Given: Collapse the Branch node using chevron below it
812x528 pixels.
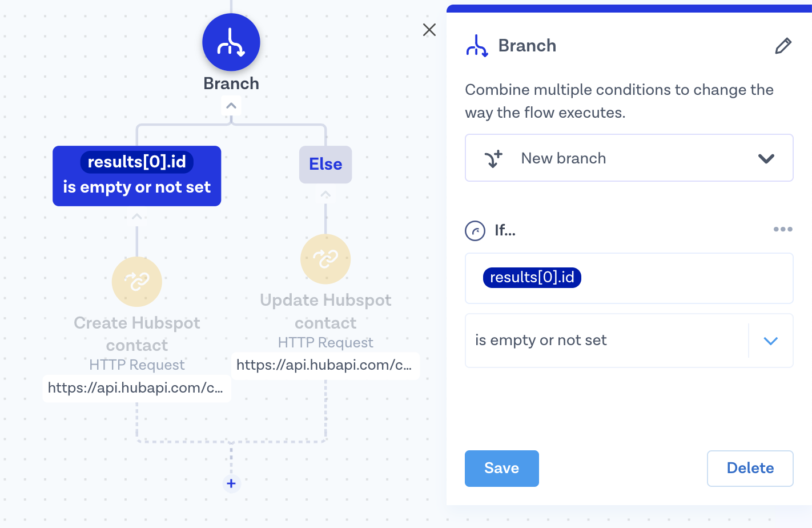Looking at the screenshot, I should (x=231, y=106).
